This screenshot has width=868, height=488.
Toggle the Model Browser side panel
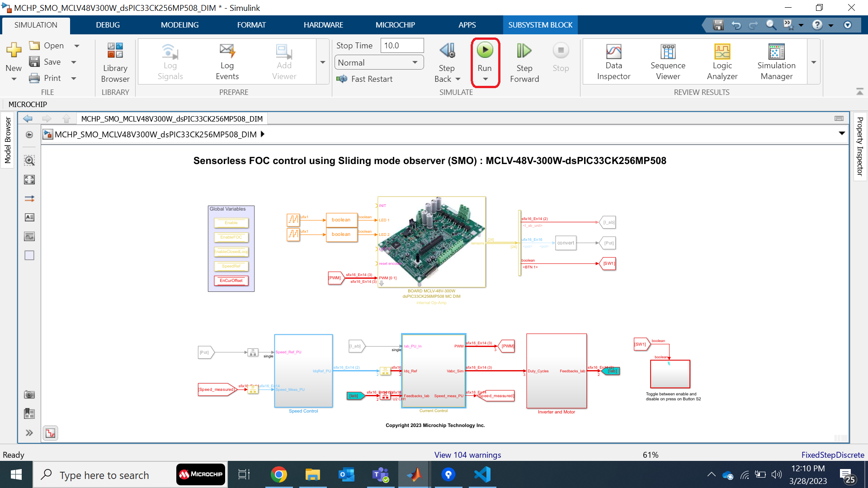coord(8,140)
